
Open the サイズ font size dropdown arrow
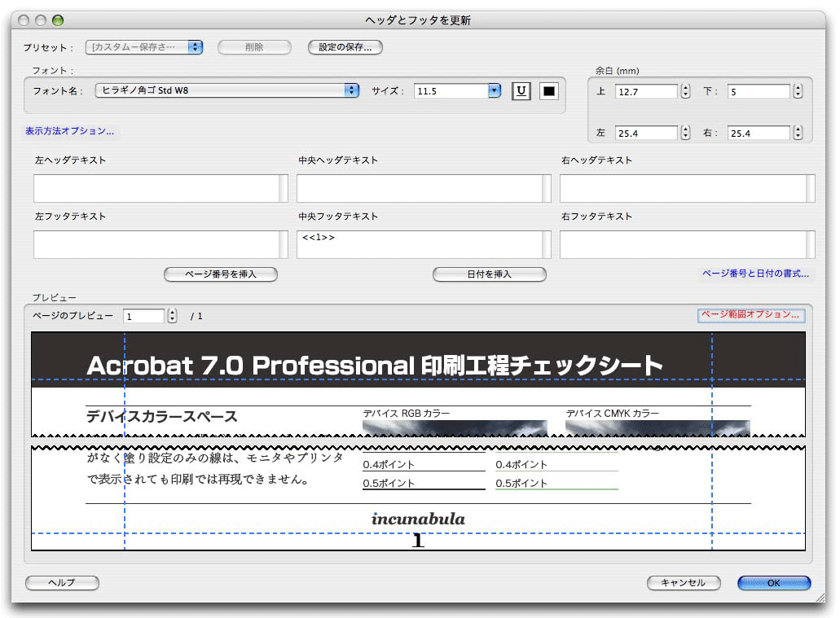tap(494, 91)
